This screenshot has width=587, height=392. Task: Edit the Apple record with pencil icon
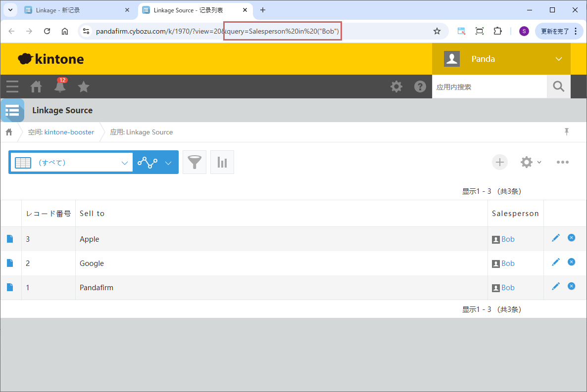point(556,238)
